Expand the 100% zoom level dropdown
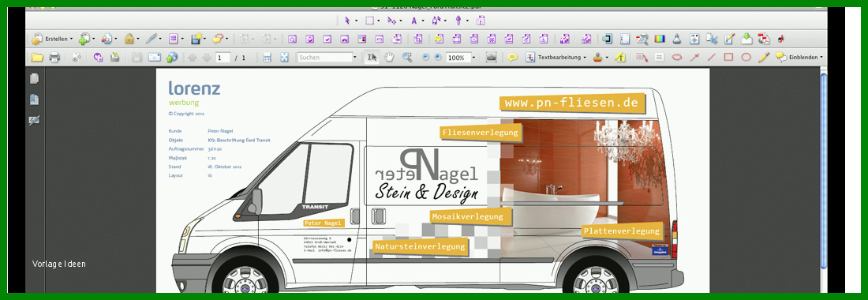The image size is (868, 300). tap(473, 58)
